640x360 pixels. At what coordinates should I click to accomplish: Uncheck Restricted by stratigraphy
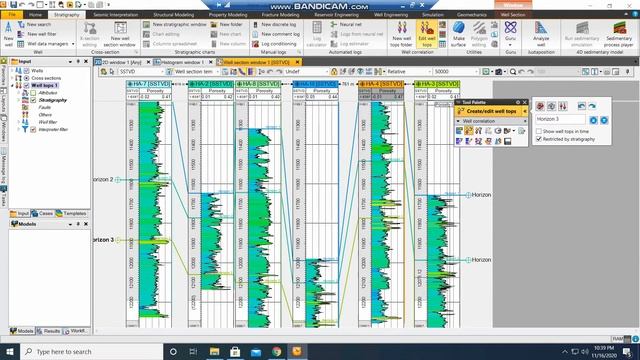click(x=539, y=139)
